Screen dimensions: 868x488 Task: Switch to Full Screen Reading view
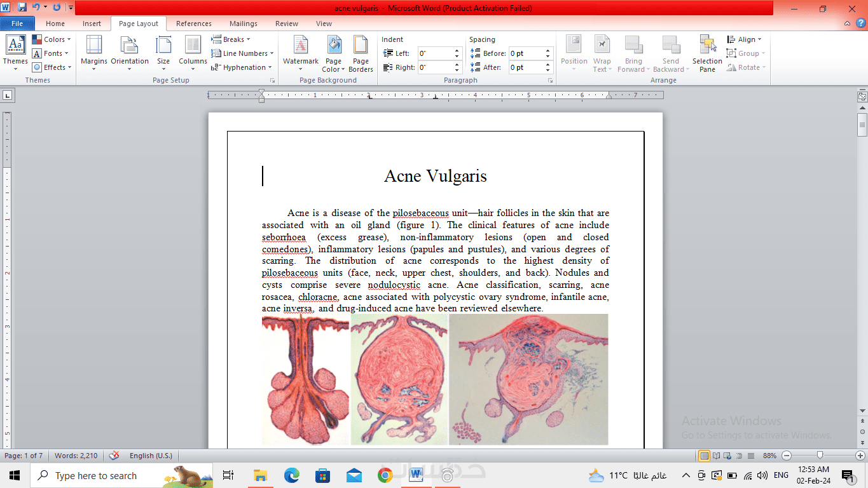tap(717, 456)
